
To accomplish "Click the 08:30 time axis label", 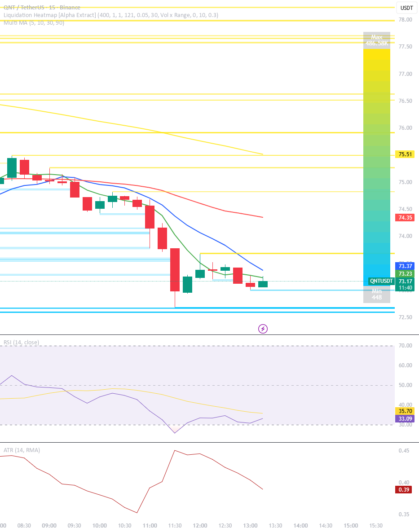I will [x=24, y=526].
